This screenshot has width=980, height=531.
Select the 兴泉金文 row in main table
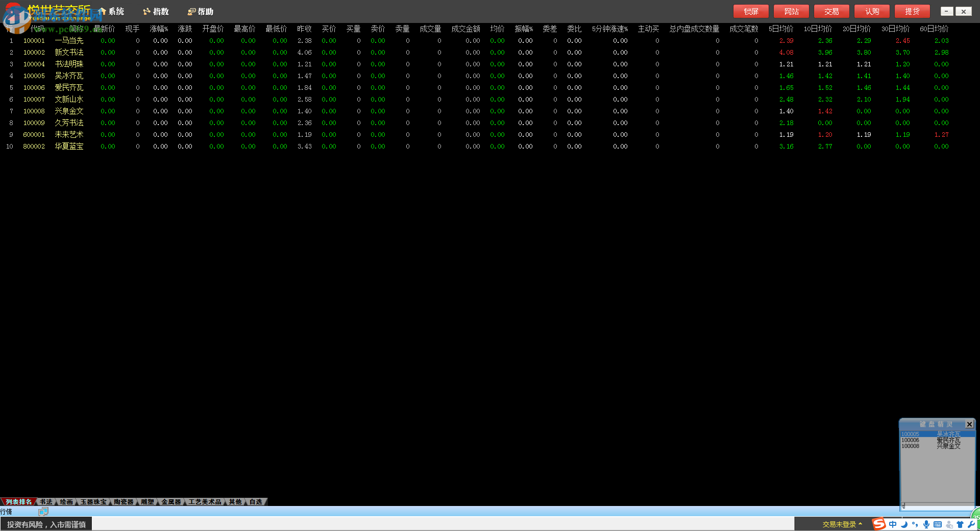(69, 111)
